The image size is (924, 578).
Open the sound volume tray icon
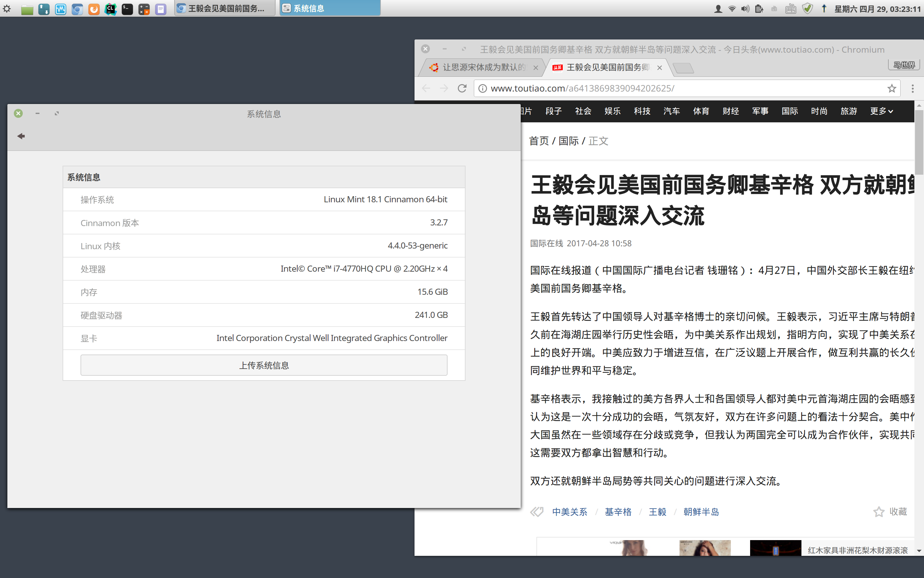click(x=745, y=8)
